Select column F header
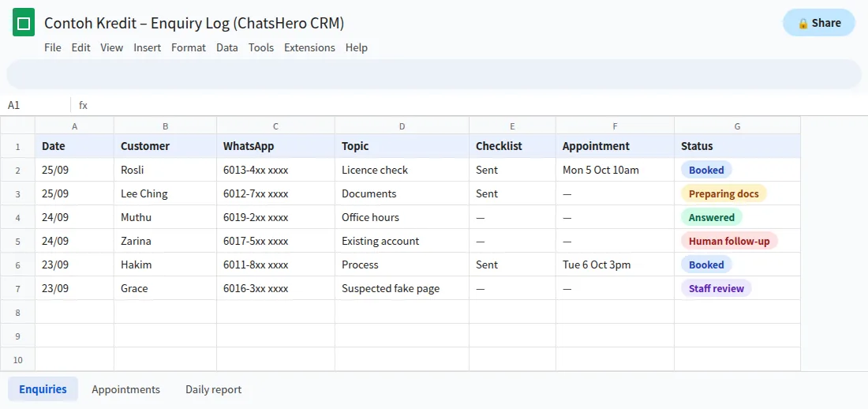Screen dimensions: 868x409 [615, 126]
